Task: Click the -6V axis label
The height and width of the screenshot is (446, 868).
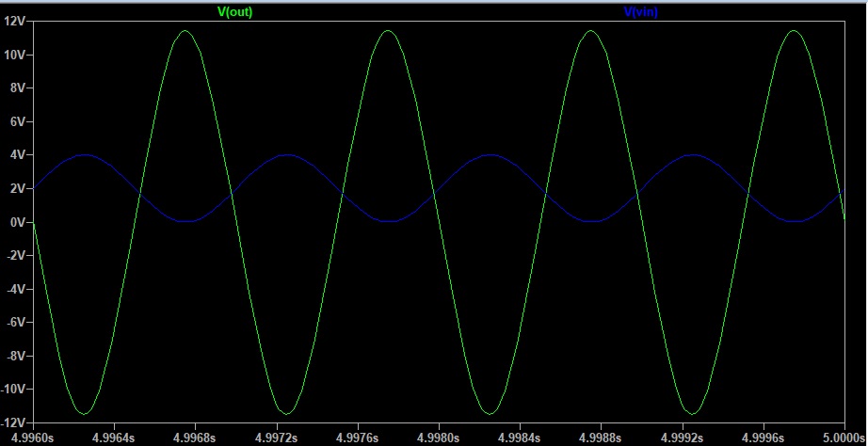Action: [x=16, y=322]
